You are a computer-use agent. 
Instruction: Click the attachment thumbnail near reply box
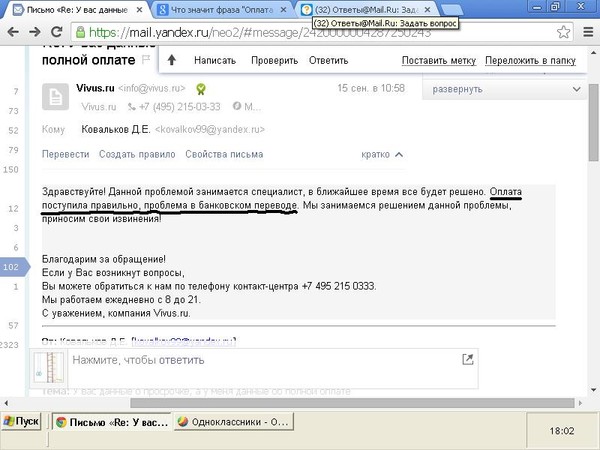pos(49,367)
